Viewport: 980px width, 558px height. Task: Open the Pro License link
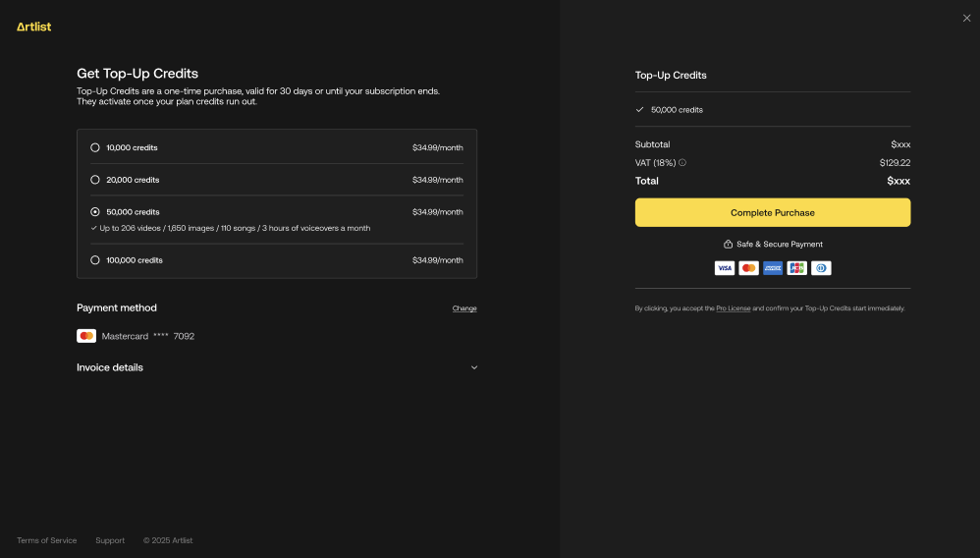point(734,308)
